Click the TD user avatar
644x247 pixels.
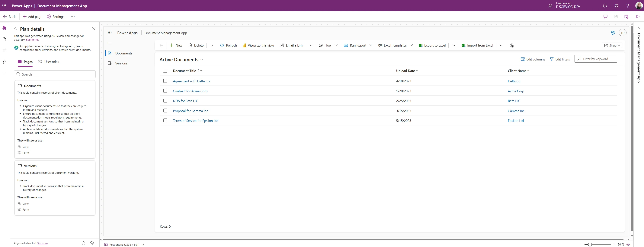coord(623,33)
